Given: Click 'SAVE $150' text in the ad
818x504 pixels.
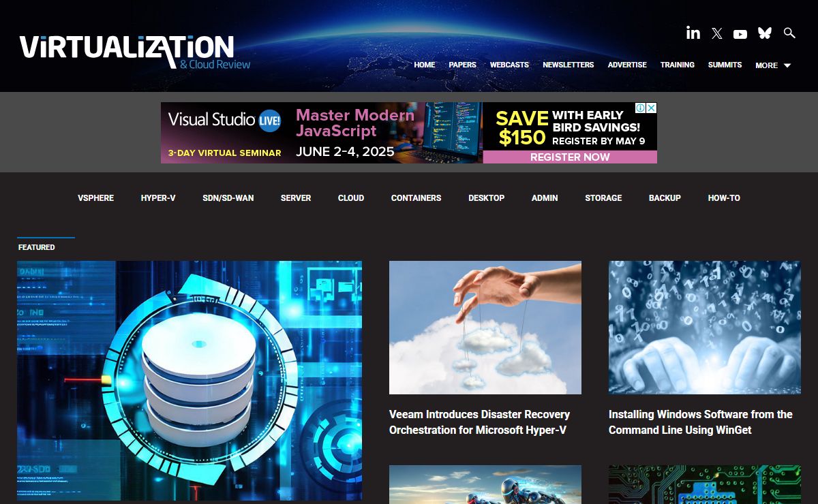Looking at the screenshot, I should click(522, 128).
